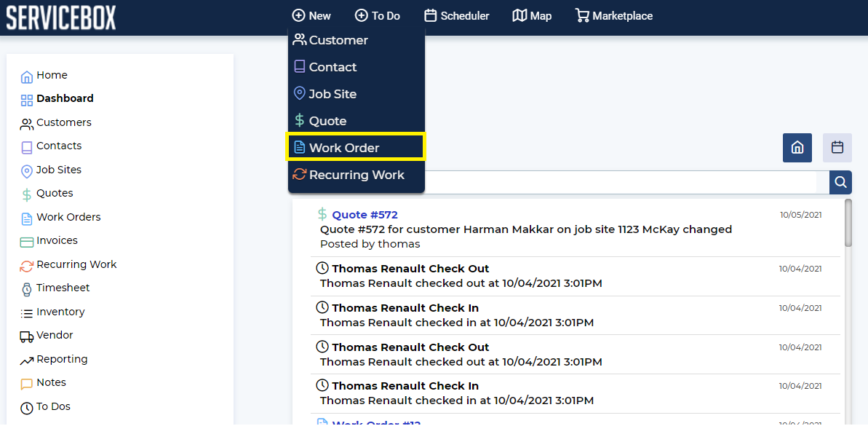Click the Contacts book icon in sidebar

[27, 147]
